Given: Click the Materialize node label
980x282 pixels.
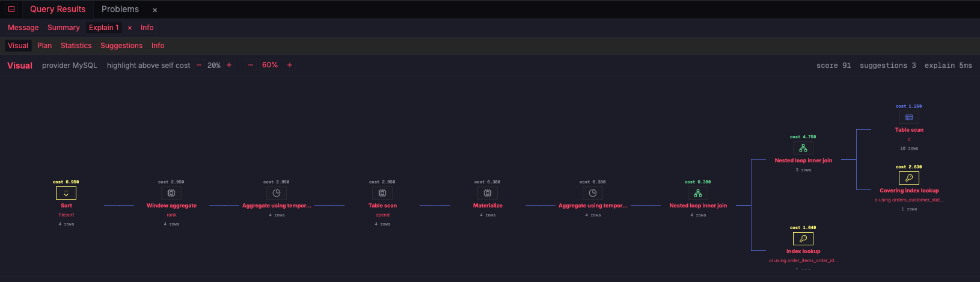Looking at the screenshot, I should 488,206.
